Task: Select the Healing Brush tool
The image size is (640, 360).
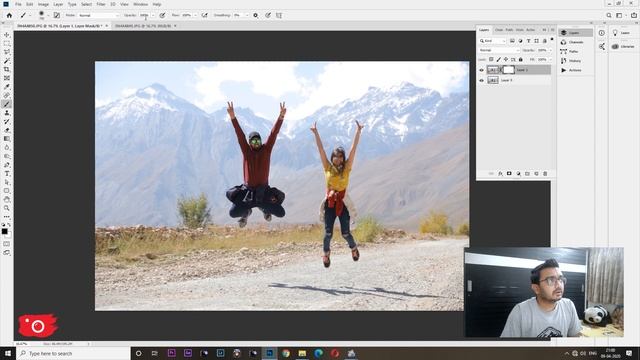Action: point(7,96)
